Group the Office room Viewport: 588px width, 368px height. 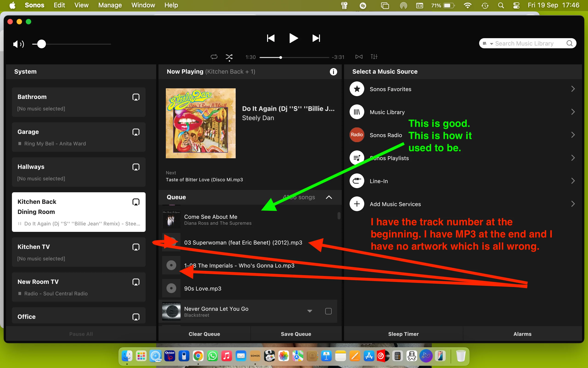point(136,317)
